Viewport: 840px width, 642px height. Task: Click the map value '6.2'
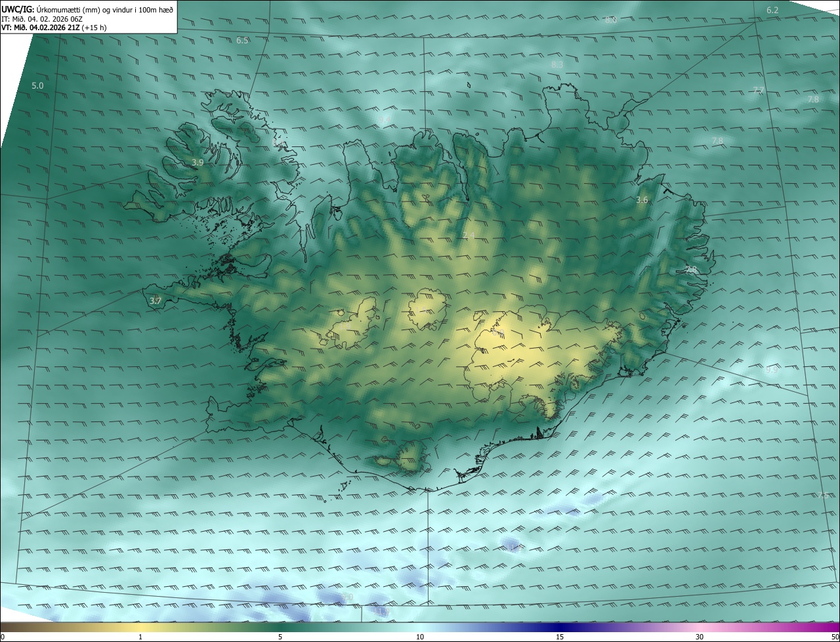click(772, 10)
